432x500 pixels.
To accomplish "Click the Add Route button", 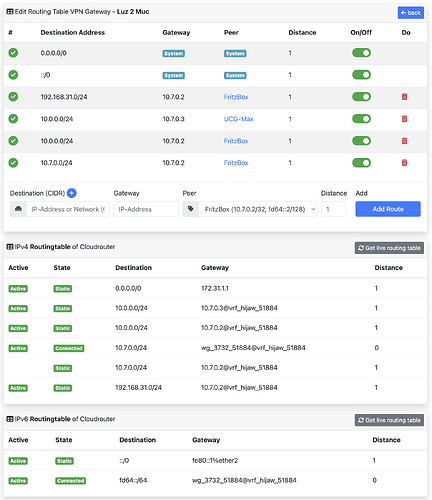I will [388, 209].
